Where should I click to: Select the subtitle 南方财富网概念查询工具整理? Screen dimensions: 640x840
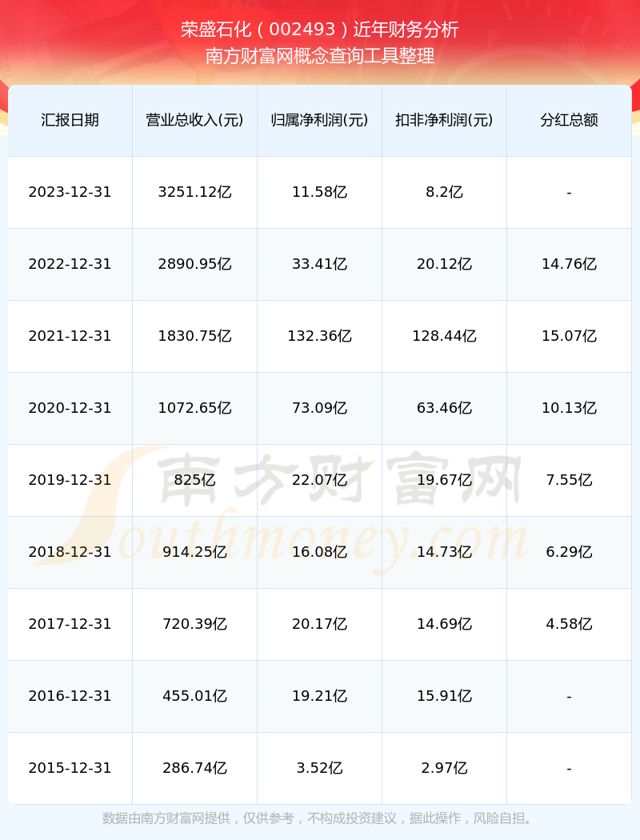[320, 56]
